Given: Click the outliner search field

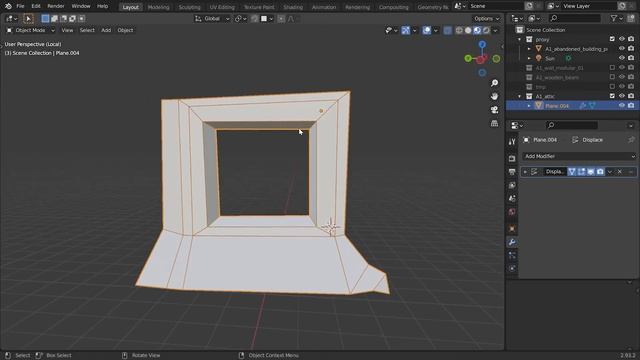Looking at the screenshot, I should (x=575, y=18).
